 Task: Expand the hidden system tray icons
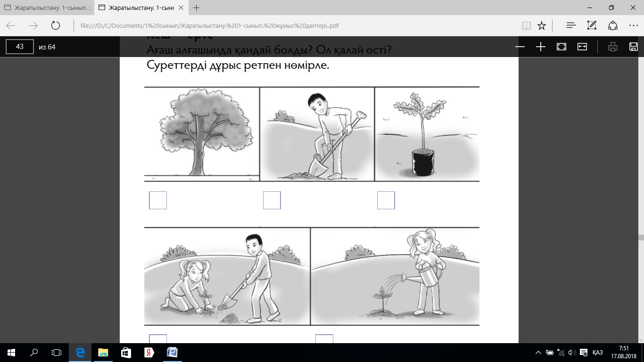pyautogui.click(x=538, y=353)
